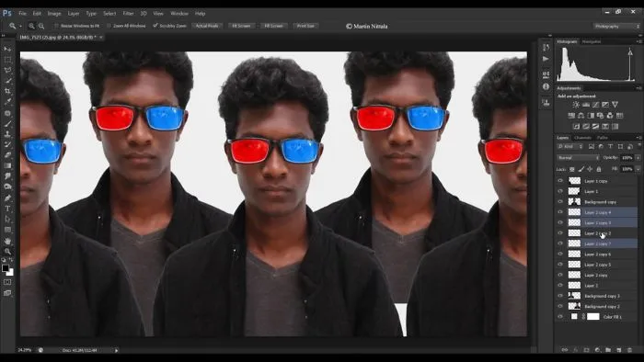
Task: Open the Info panel icon
Action: (546, 86)
